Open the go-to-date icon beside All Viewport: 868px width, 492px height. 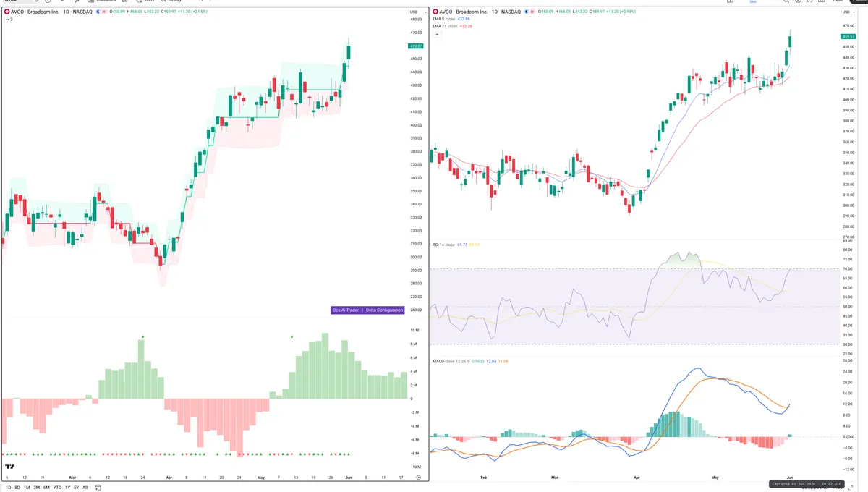[97, 488]
